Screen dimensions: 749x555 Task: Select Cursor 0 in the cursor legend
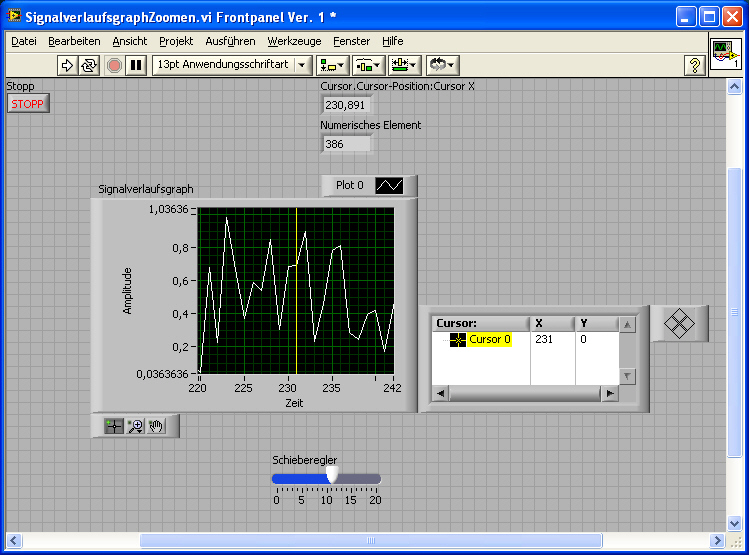[489, 340]
